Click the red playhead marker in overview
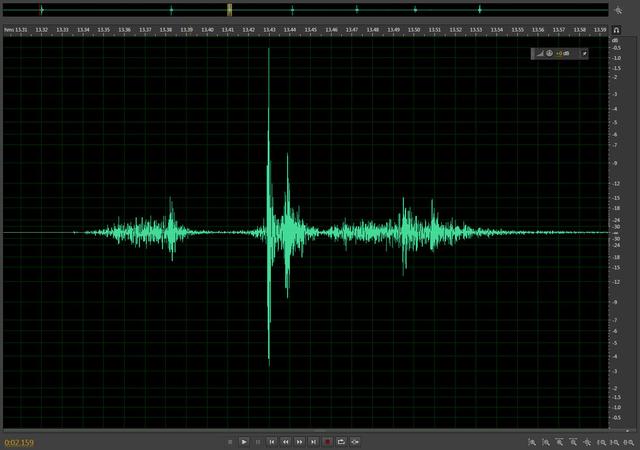The width and height of the screenshot is (640, 450). point(40,10)
